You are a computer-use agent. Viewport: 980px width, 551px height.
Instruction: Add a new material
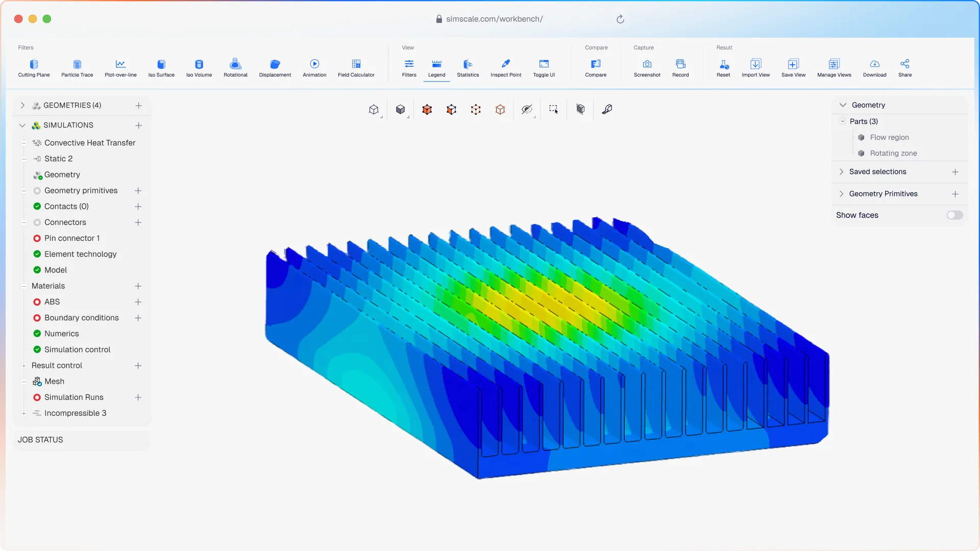pyautogui.click(x=138, y=286)
